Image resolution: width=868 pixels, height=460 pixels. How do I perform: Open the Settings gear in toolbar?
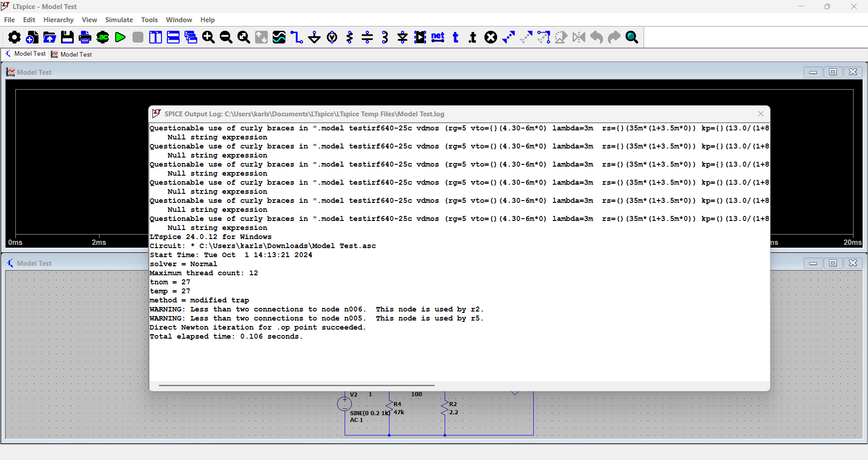pyautogui.click(x=14, y=37)
